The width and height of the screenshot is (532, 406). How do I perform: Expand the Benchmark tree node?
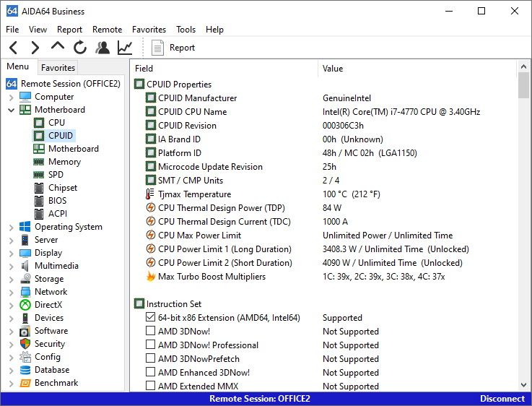[12, 384]
